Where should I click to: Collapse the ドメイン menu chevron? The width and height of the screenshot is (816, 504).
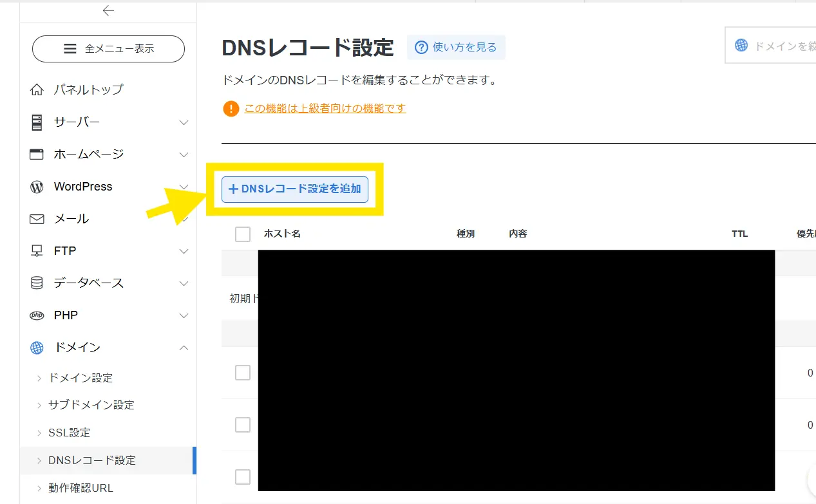coord(184,348)
